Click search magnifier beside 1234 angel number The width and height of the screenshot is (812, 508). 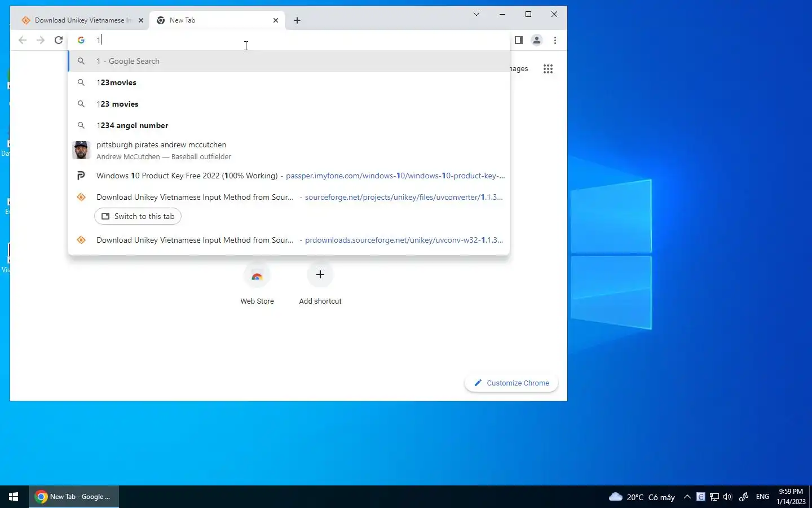[81, 125]
